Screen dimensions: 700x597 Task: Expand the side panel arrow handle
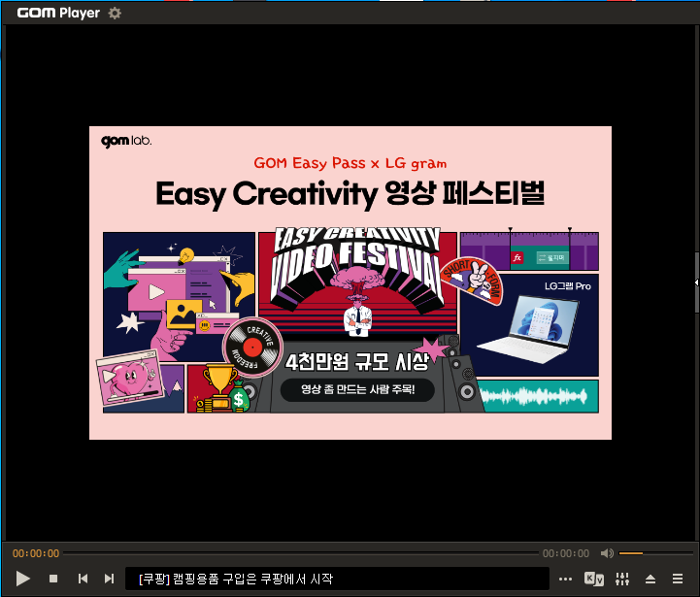point(696,282)
